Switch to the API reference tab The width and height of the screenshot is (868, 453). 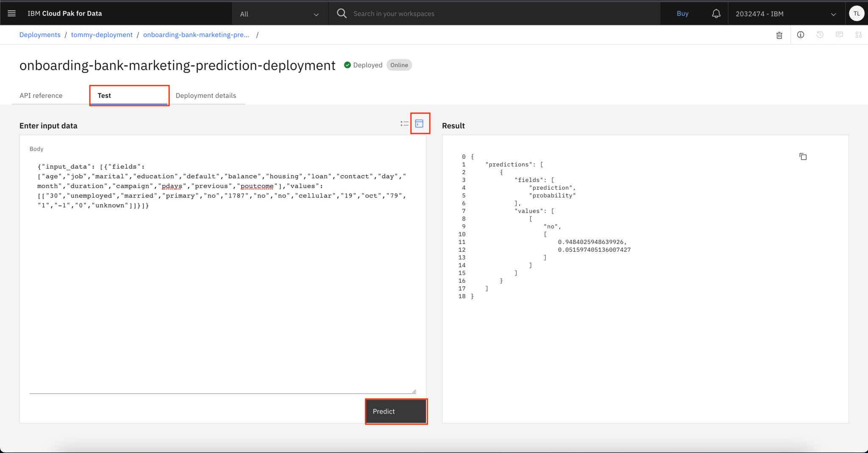tap(41, 95)
